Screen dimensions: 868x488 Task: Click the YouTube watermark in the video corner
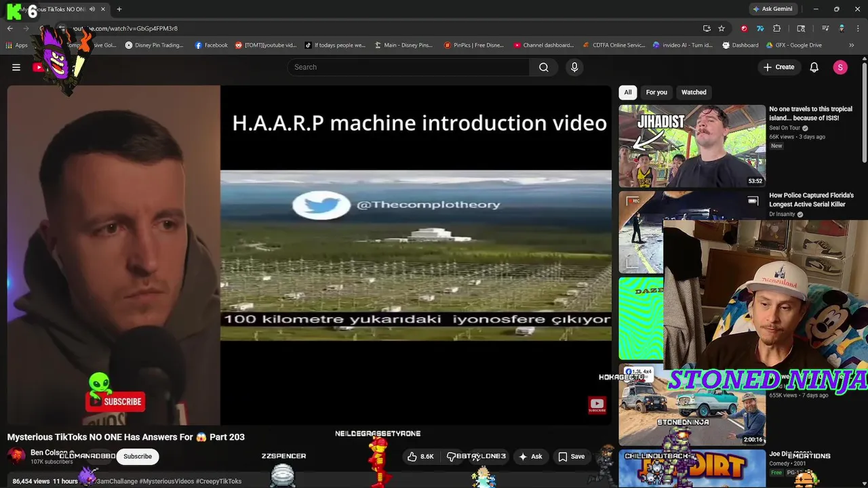(x=597, y=405)
